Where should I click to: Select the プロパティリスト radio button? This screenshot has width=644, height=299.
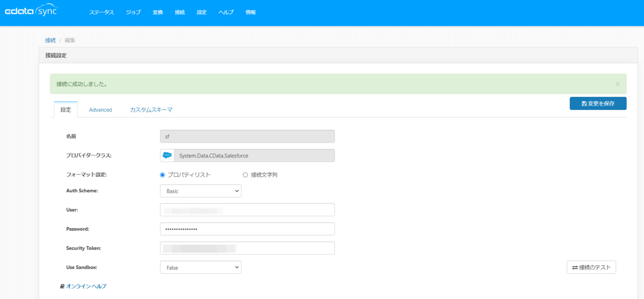(x=163, y=175)
